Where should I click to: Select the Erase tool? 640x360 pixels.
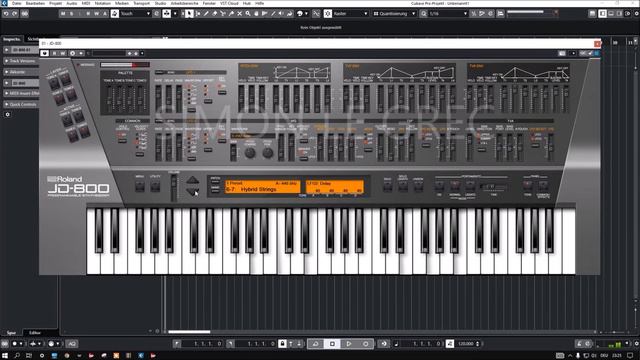pyautogui.click(x=214, y=13)
